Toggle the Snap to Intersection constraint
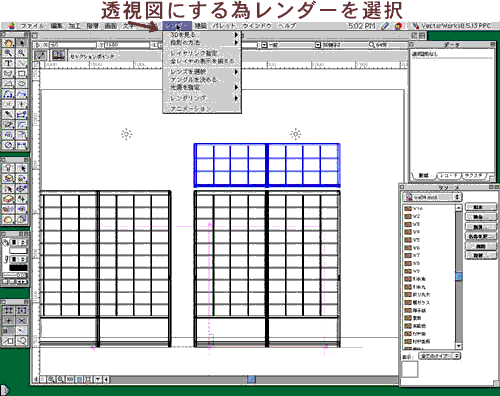The height and width of the screenshot is (396, 500). 22,320
